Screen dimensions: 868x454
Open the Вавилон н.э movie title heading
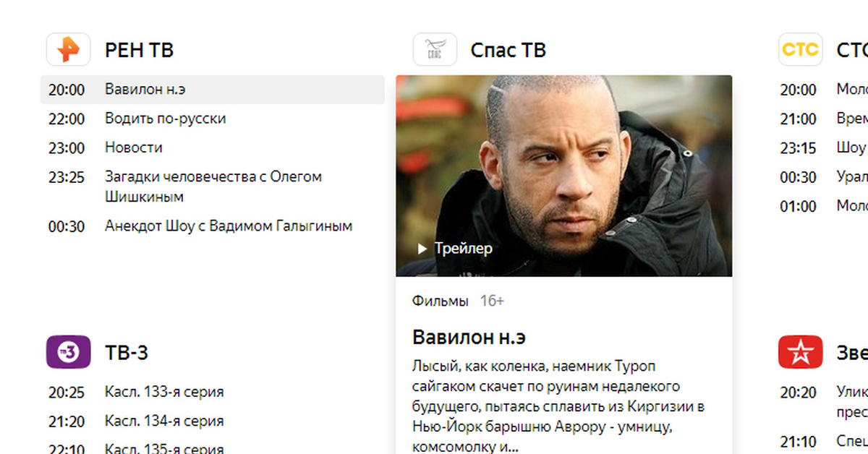(469, 337)
